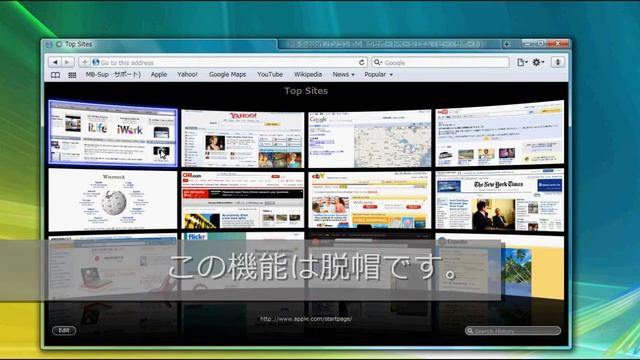
Task: Go back with the Back arrow button
Action: click(55, 62)
